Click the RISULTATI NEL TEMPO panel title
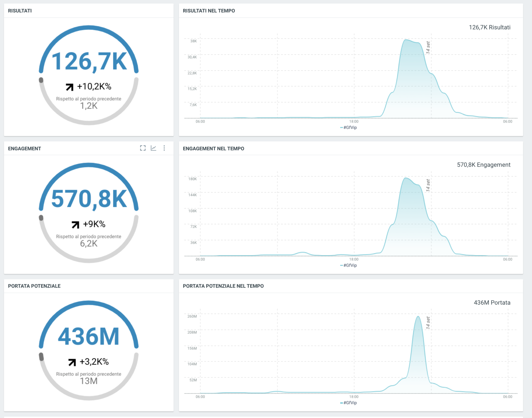Screen dimensions: 532x418 tap(209, 11)
